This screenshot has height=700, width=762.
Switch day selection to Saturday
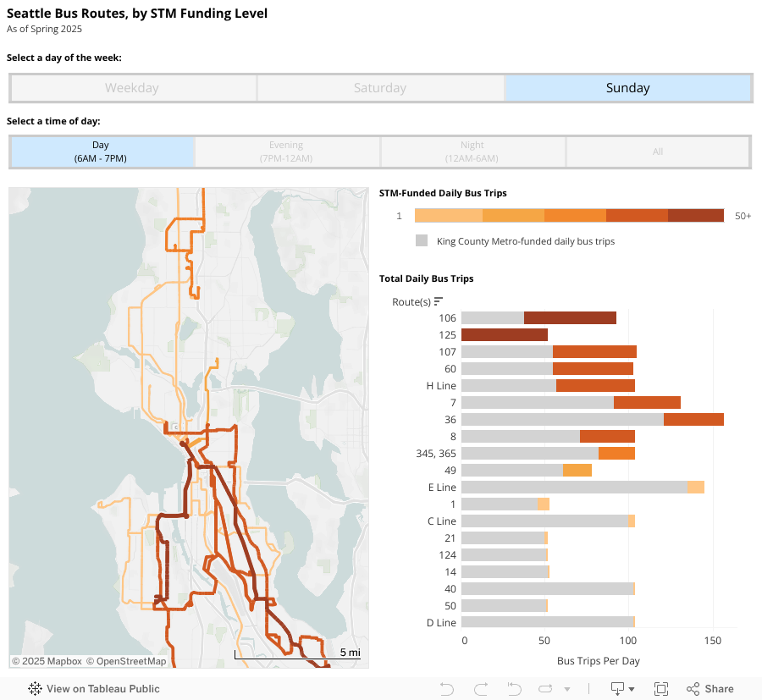click(x=380, y=88)
